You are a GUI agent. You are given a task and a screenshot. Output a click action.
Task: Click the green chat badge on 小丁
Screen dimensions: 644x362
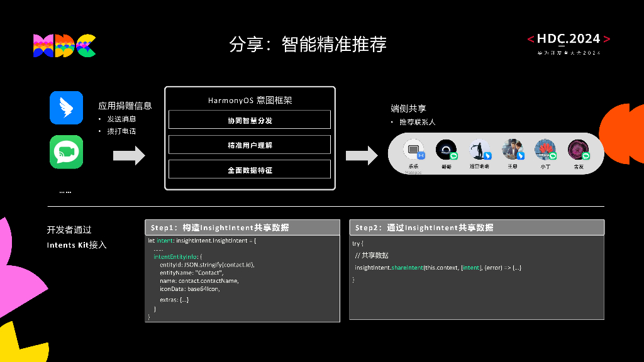click(x=552, y=156)
